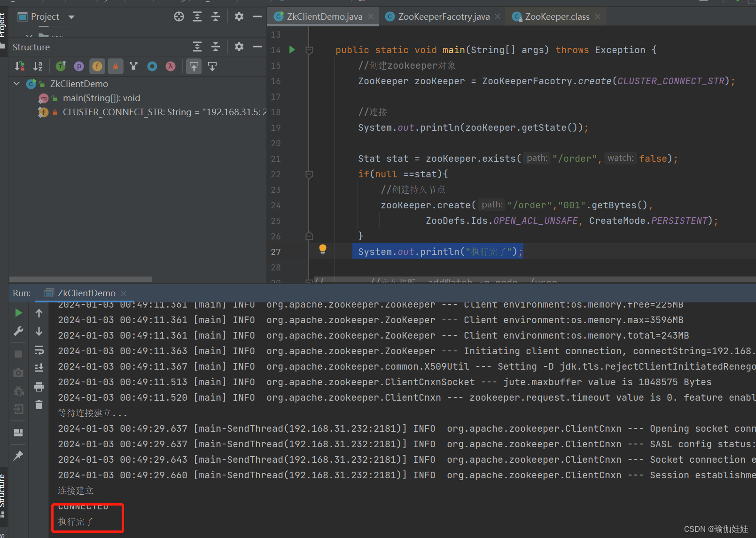The height and width of the screenshot is (538, 756).
Task: Toggle sort by visibility in Structure
Action: point(20,66)
